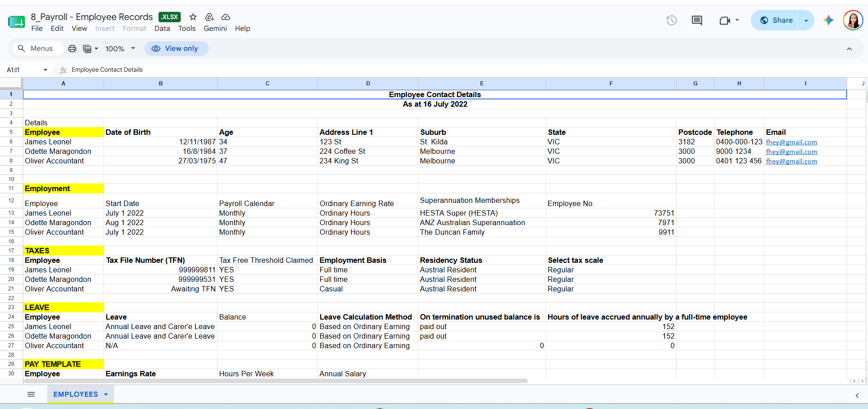
Task: Show the side panel arrow
Action: coord(857,395)
